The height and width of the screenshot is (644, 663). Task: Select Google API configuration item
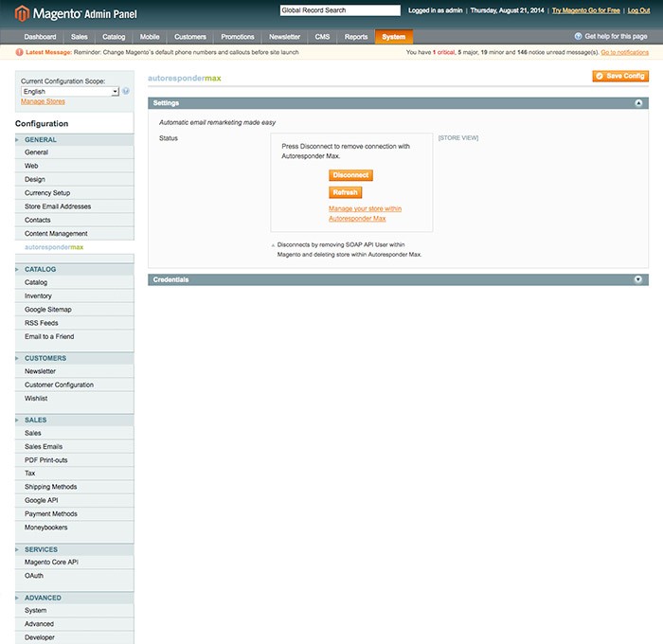tap(75, 500)
